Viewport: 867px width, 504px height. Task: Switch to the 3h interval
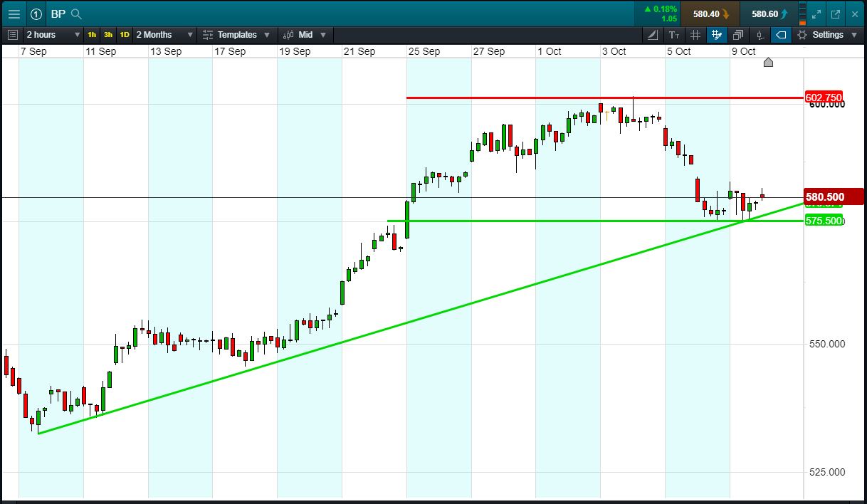[x=108, y=34]
